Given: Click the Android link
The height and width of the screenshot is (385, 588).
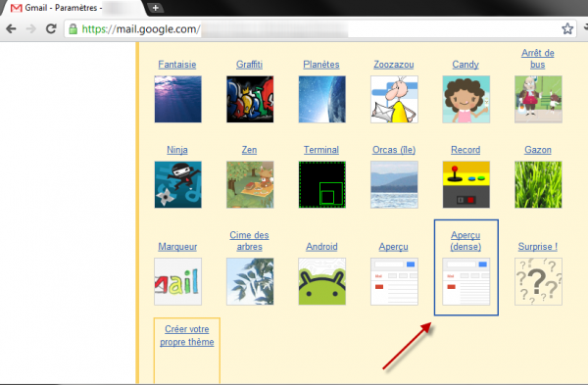Looking at the screenshot, I should pyautogui.click(x=321, y=246).
